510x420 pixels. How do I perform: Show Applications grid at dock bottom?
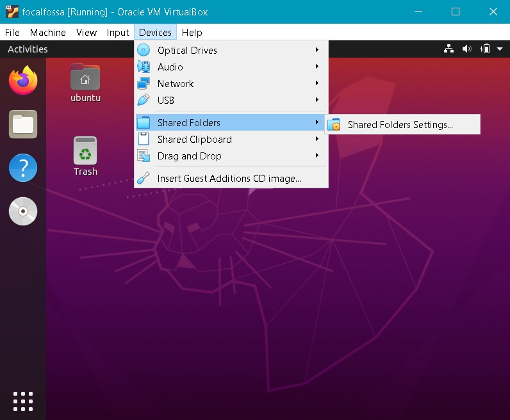click(x=23, y=401)
